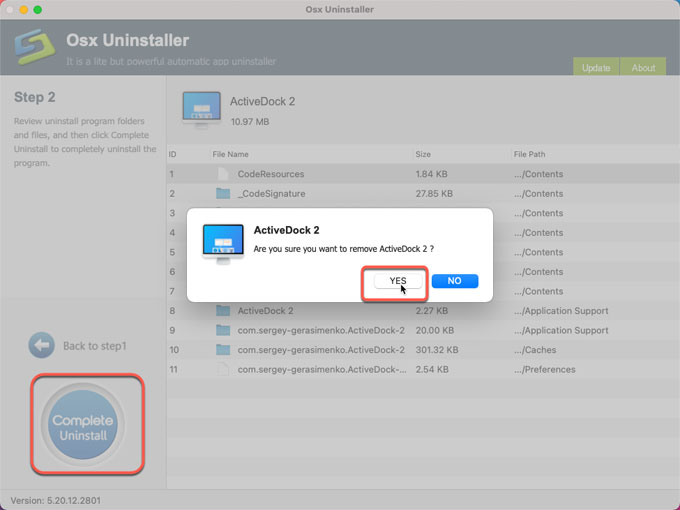Click the ActiveDock 2 folder icon in row 8

[x=223, y=311]
